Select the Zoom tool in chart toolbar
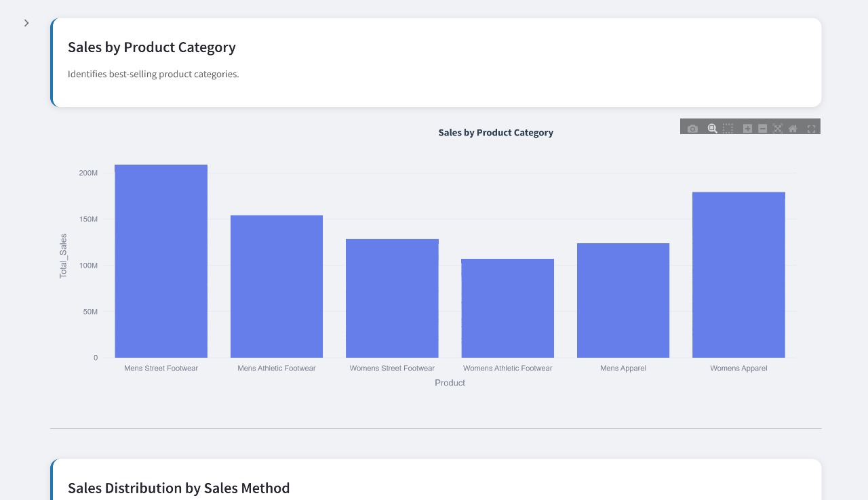The width and height of the screenshot is (868, 500). (x=712, y=129)
